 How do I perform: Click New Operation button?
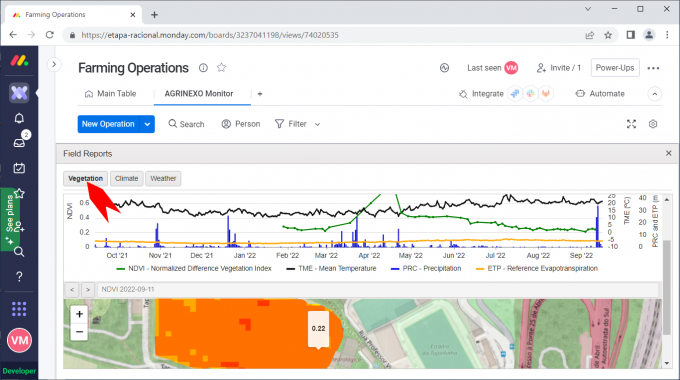click(x=108, y=124)
